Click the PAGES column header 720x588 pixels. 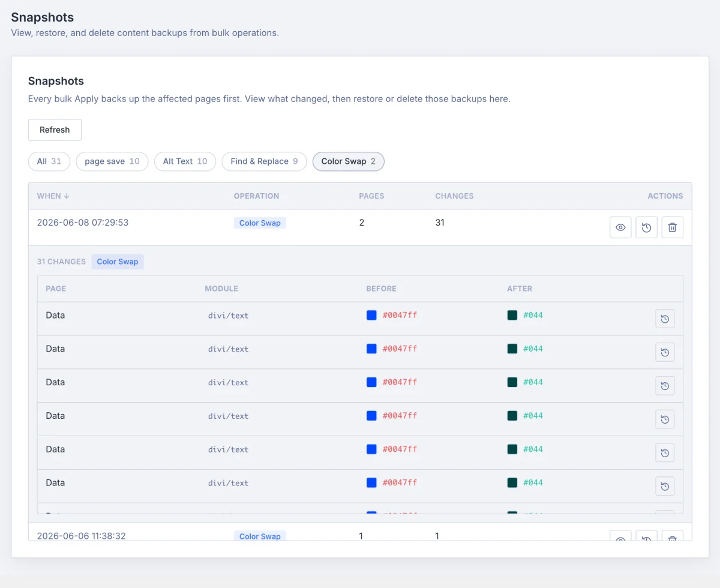point(371,196)
